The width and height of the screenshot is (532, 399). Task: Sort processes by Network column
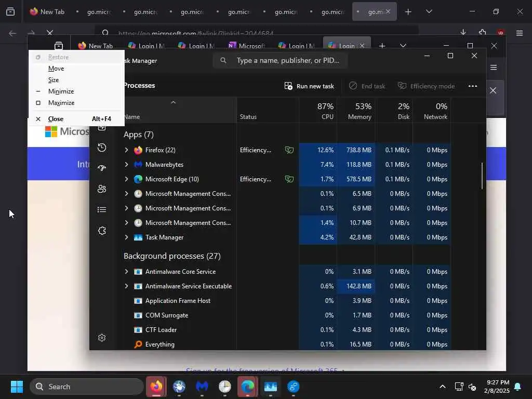tap(432, 111)
